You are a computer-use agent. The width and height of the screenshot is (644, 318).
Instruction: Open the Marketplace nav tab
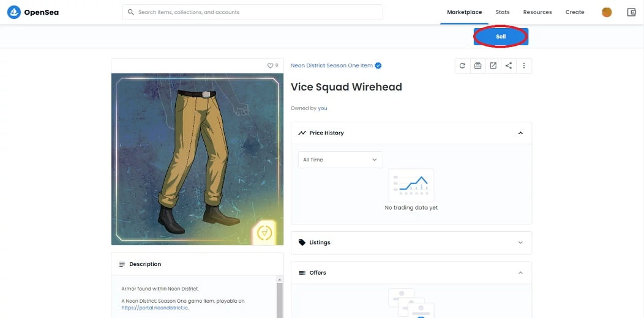click(465, 12)
